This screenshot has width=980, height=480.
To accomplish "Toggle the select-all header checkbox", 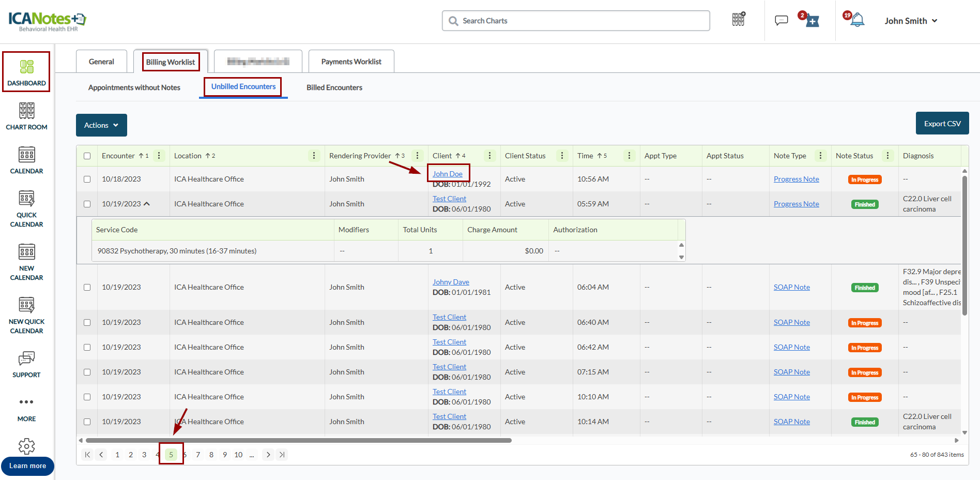I will (x=87, y=156).
